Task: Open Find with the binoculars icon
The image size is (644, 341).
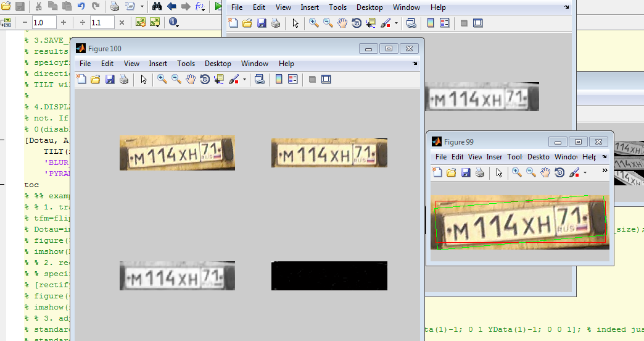Action: tap(157, 6)
